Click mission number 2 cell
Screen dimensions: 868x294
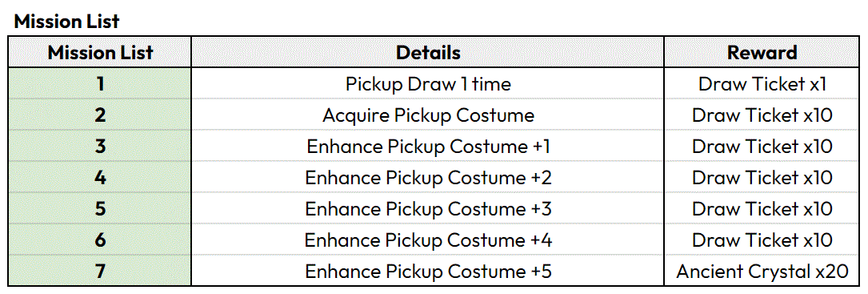click(x=100, y=115)
